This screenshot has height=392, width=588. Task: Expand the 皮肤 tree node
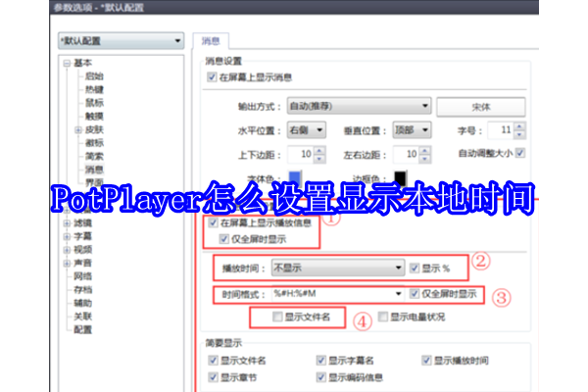click(78, 129)
